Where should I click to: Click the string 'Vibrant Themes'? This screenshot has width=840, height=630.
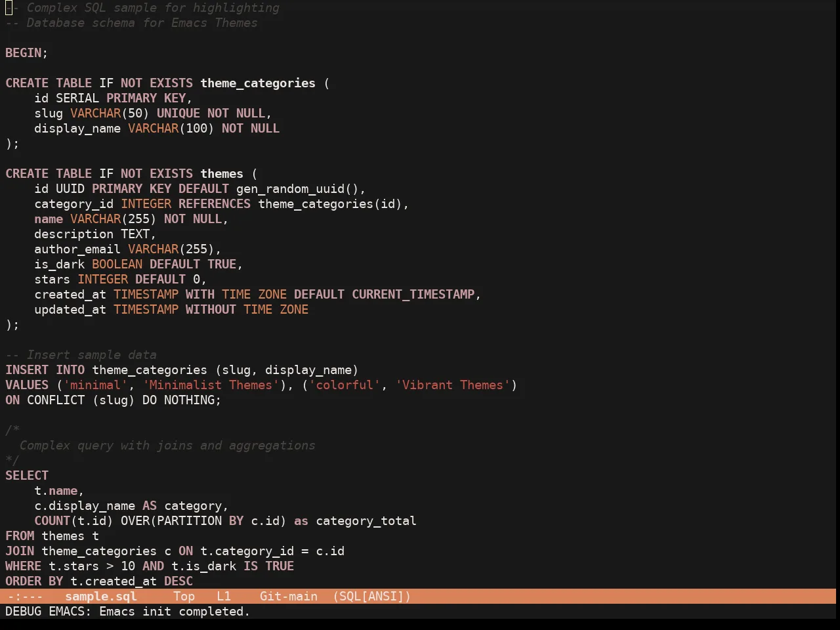[453, 385]
